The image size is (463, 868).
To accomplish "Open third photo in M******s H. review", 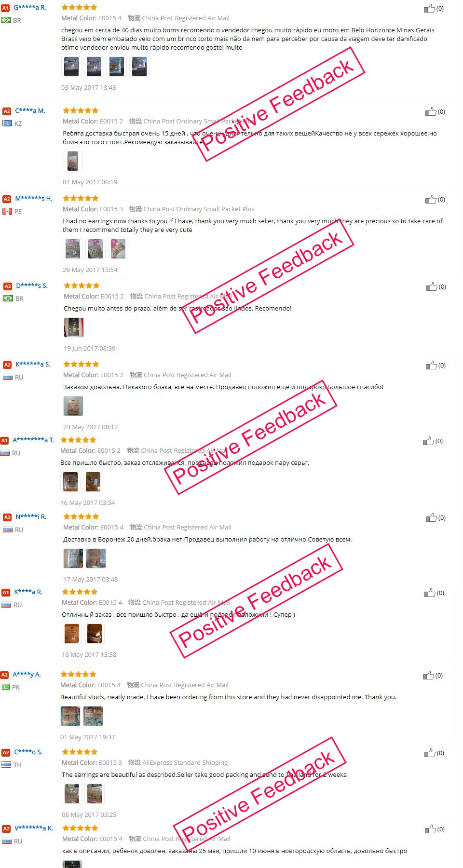I will pos(118,249).
